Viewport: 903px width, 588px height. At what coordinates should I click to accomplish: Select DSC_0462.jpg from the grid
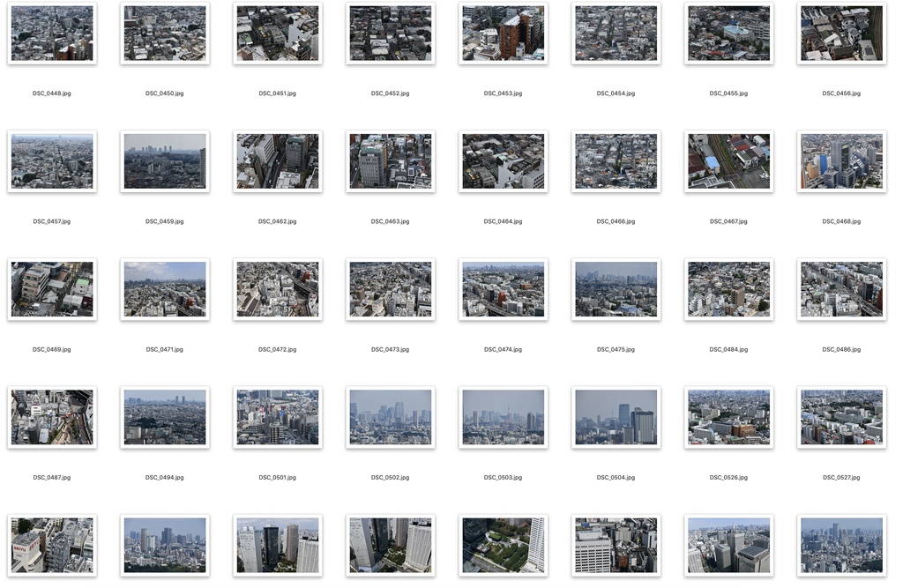click(277, 161)
